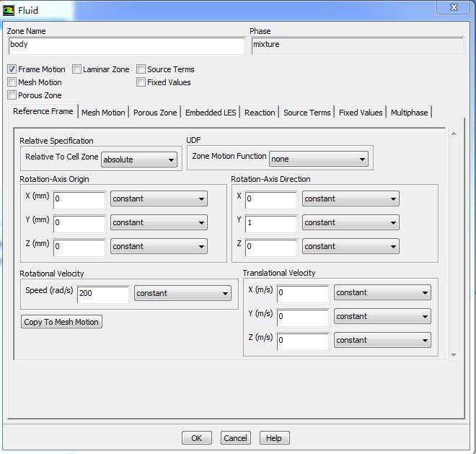Enable the Mesh Motion checkbox

[12, 82]
